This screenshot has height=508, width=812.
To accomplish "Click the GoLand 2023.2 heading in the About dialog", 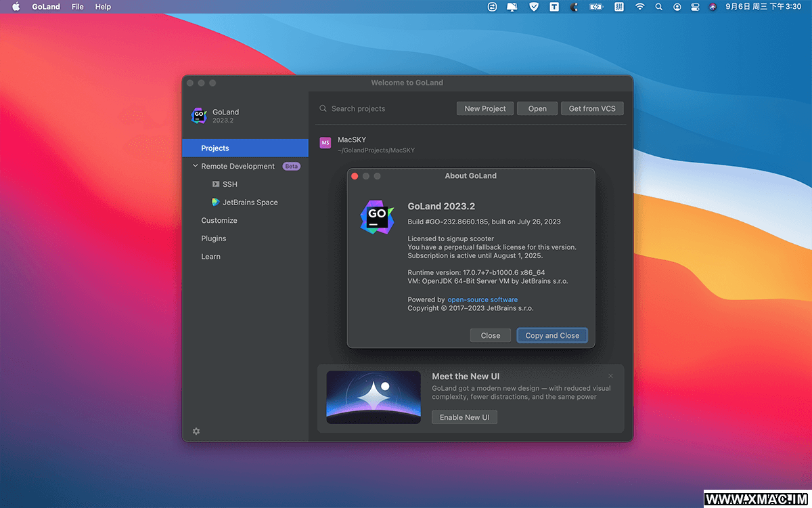I will [x=441, y=206].
